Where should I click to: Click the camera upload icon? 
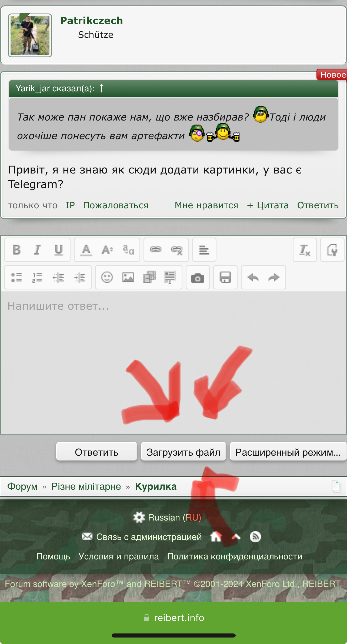pos(198,278)
